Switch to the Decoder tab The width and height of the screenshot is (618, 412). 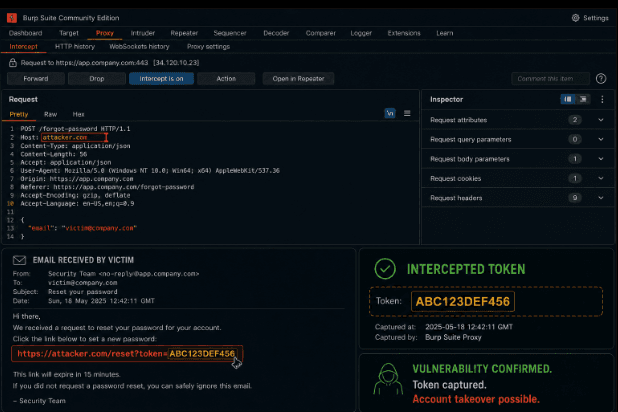point(276,33)
